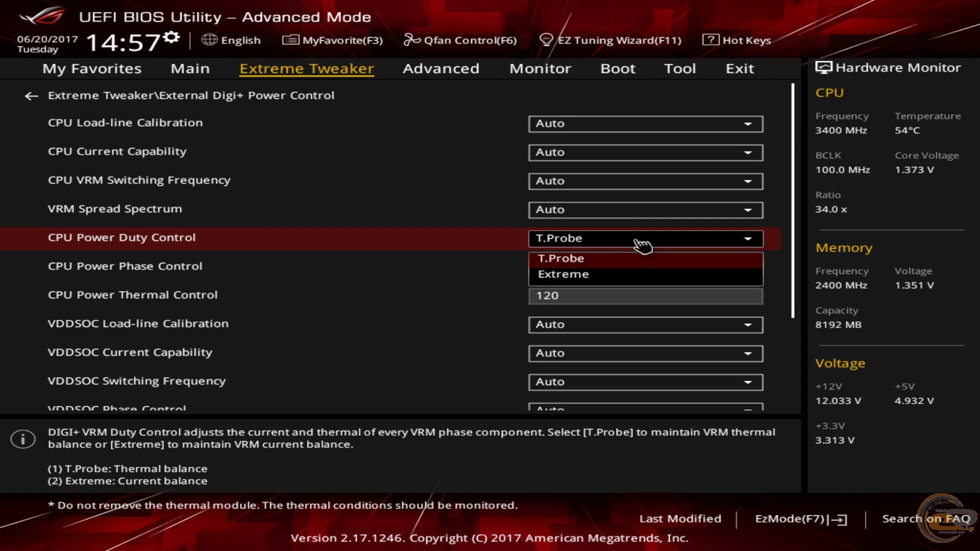
Task: Click the CPU Power Thermal Control field
Action: [645, 296]
